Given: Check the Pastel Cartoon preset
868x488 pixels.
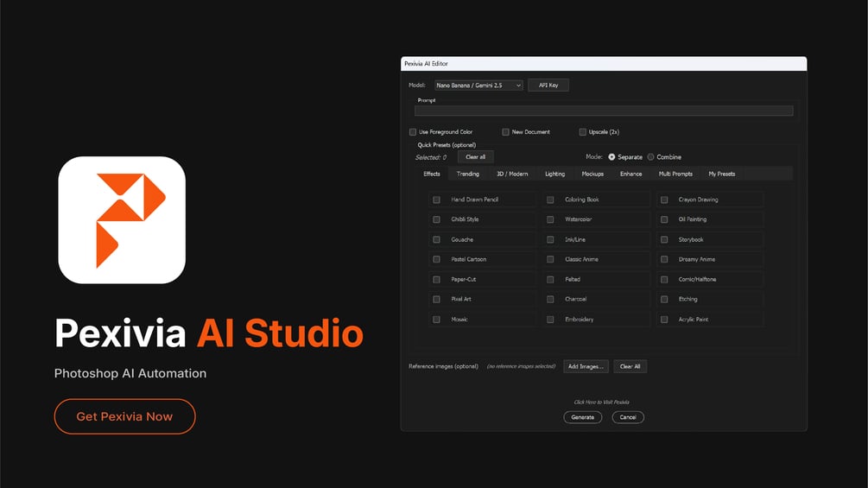Looking at the screenshot, I should pyautogui.click(x=436, y=259).
